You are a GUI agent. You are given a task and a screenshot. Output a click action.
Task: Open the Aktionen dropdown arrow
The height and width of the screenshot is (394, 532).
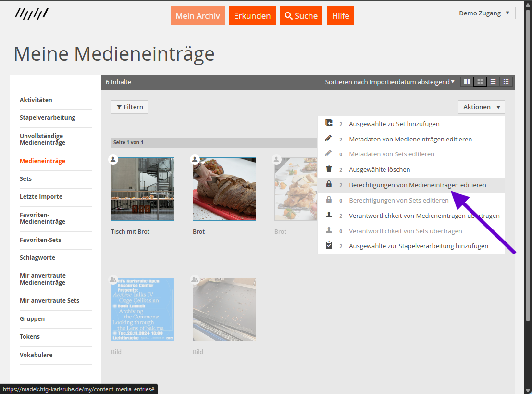(497, 107)
